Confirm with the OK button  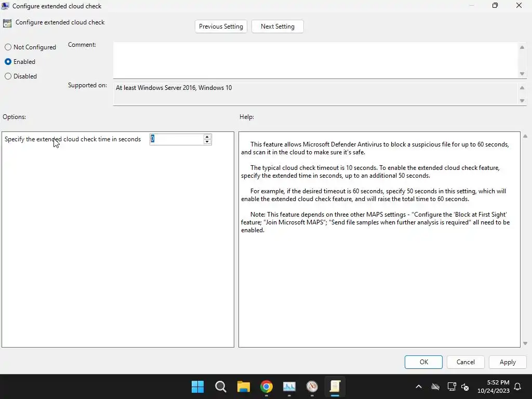pos(423,362)
